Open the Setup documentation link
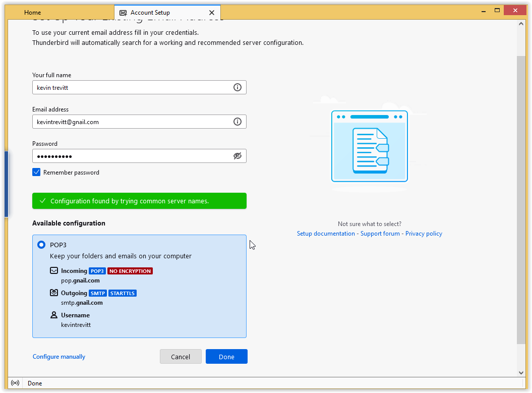Viewport: 532px width, 393px height. (x=326, y=234)
